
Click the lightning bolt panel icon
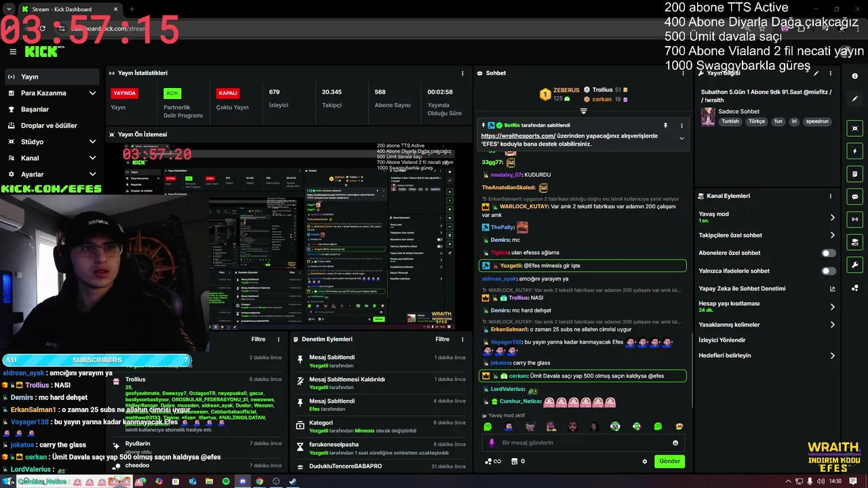point(854,151)
